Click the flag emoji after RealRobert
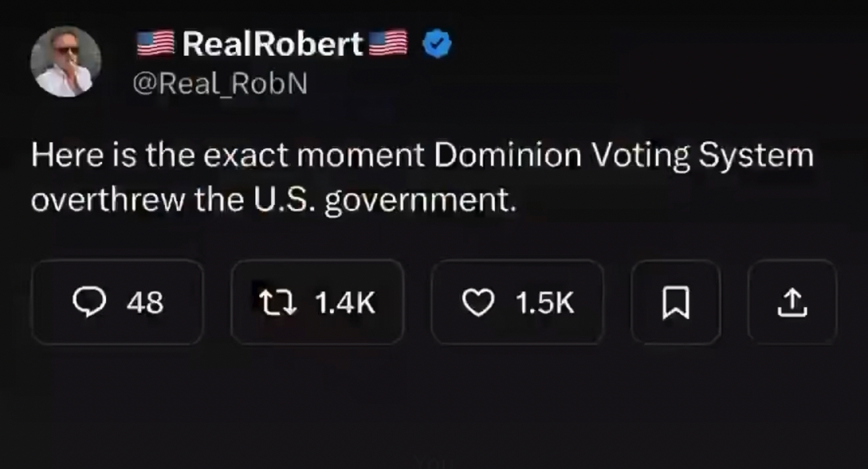 coord(388,44)
